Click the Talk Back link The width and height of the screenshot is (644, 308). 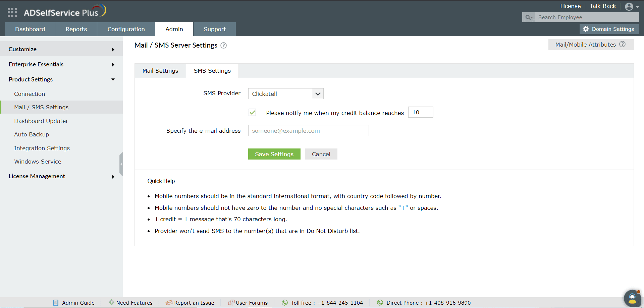coord(602,6)
